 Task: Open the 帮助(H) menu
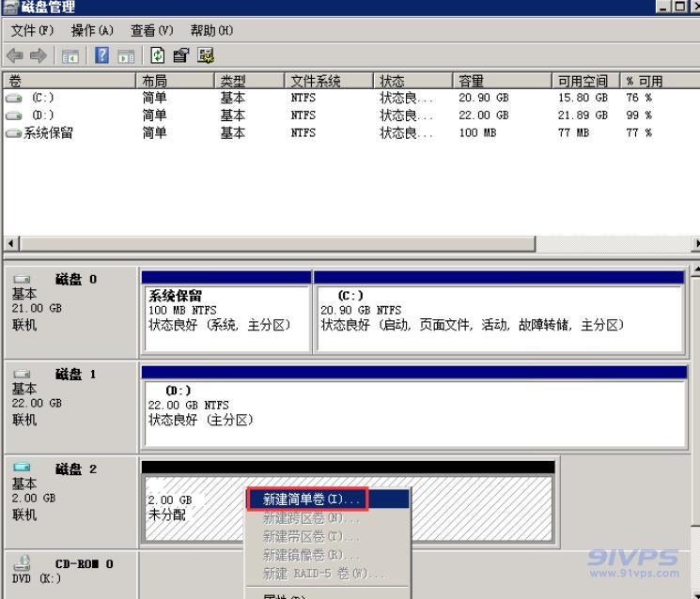click(x=211, y=30)
